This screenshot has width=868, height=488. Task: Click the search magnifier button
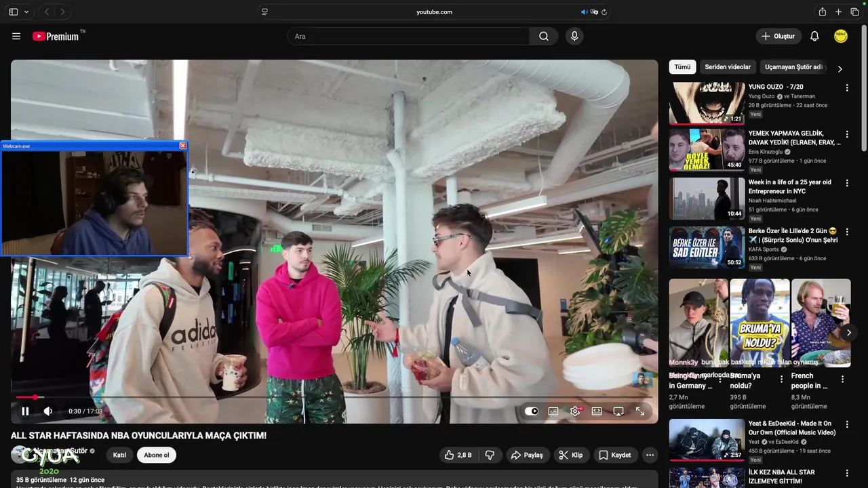pyautogui.click(x=544, y=37)
